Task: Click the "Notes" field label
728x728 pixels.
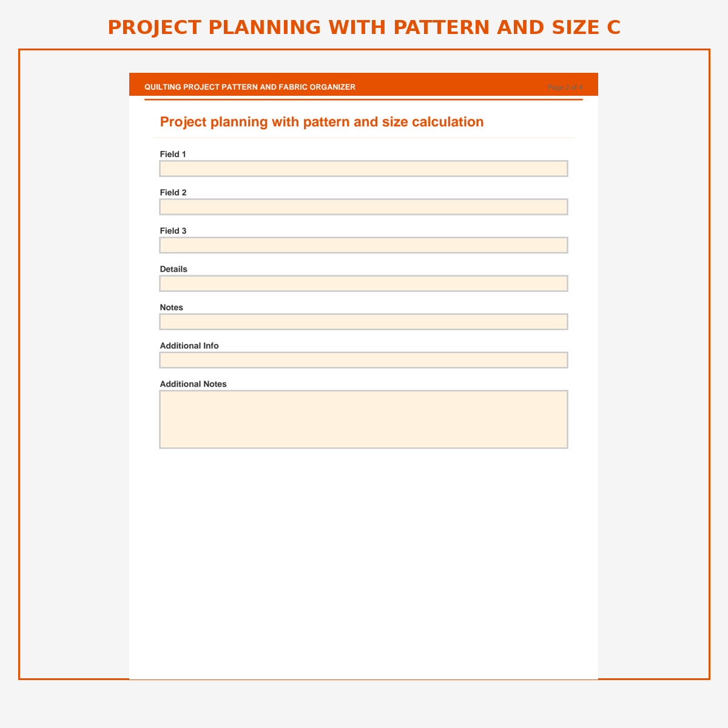Action: click(x=171, y=308)
